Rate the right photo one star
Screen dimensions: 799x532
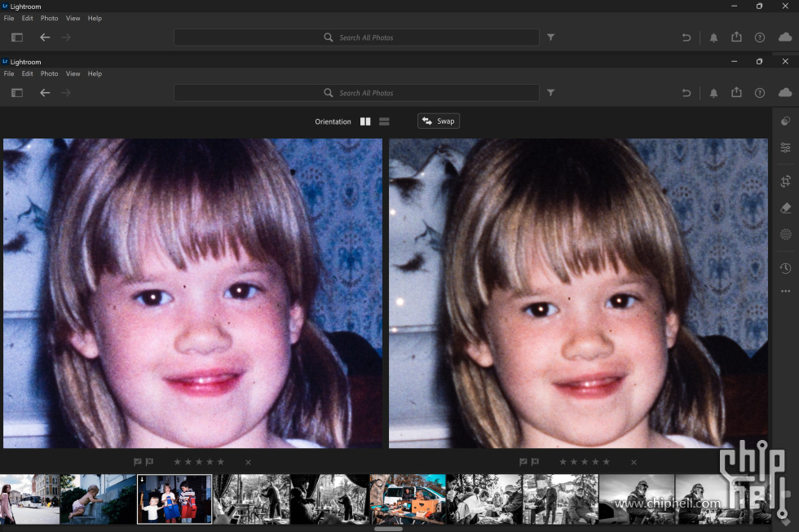coord(563,462)
